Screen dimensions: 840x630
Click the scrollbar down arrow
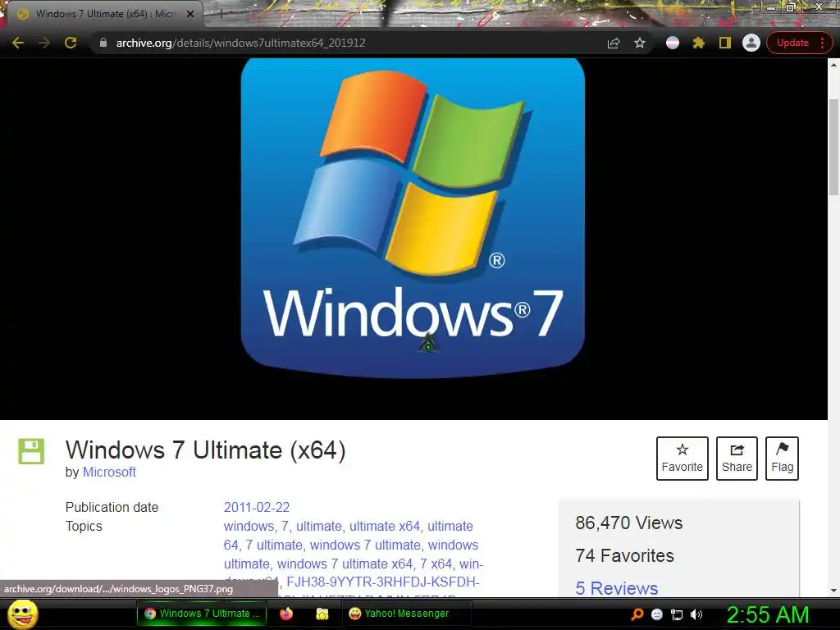pos(833,591)
